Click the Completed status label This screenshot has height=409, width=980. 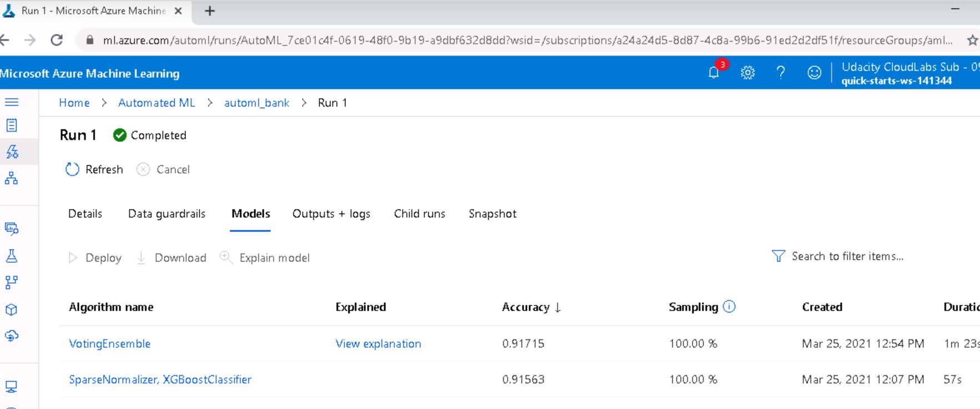(158, 136)
